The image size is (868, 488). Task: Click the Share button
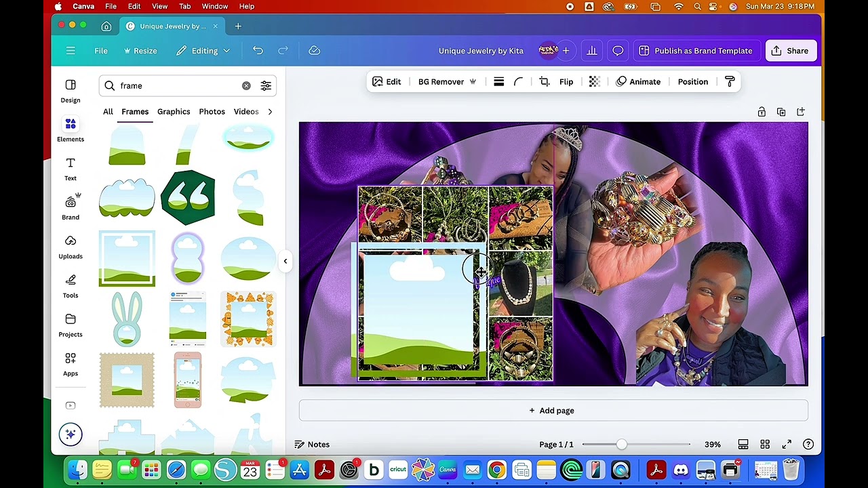click(x=791, y=51)
